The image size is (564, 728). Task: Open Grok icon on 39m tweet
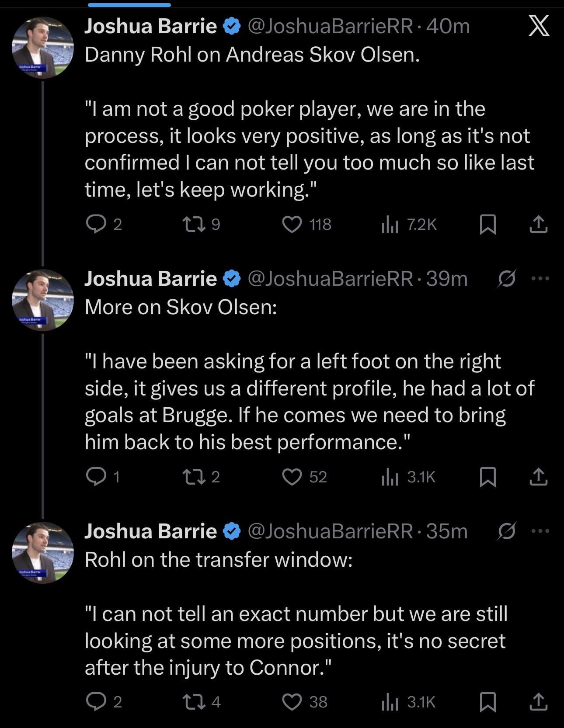click(507, 278)
